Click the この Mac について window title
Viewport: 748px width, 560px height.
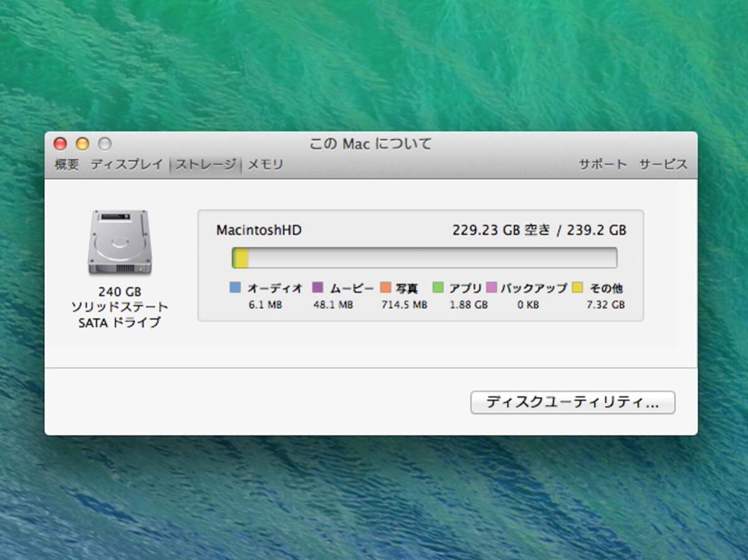371,144
